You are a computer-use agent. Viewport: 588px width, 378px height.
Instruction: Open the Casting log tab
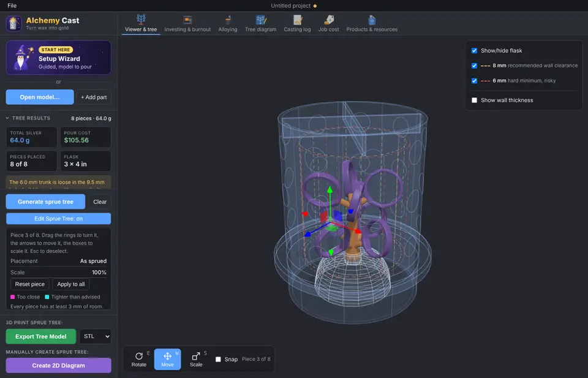tap(297, 23)
